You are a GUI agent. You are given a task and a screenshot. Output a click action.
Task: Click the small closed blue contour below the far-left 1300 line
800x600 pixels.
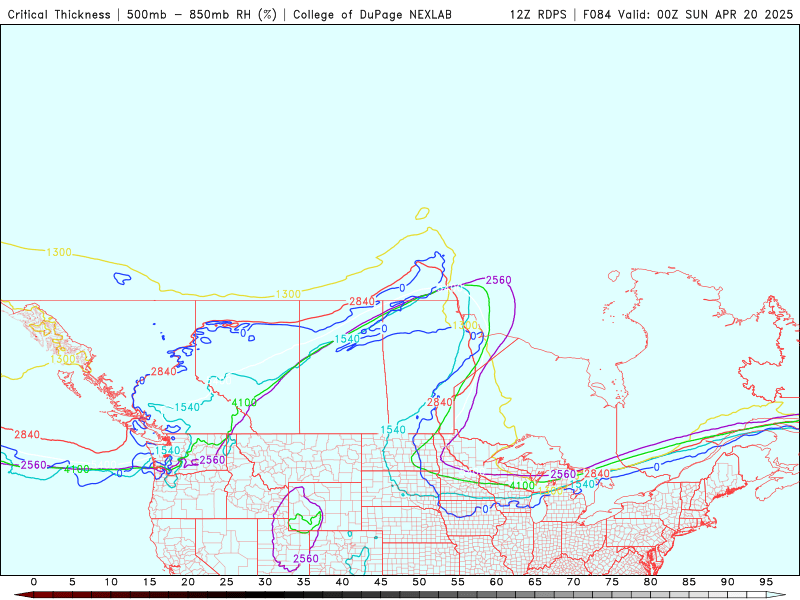point(122,279)
